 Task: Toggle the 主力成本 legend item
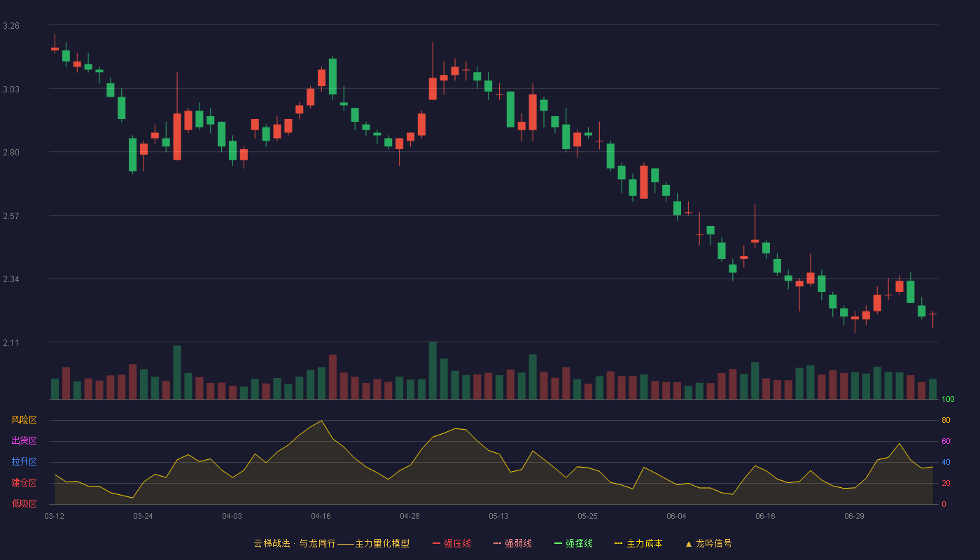click(638, 543)
